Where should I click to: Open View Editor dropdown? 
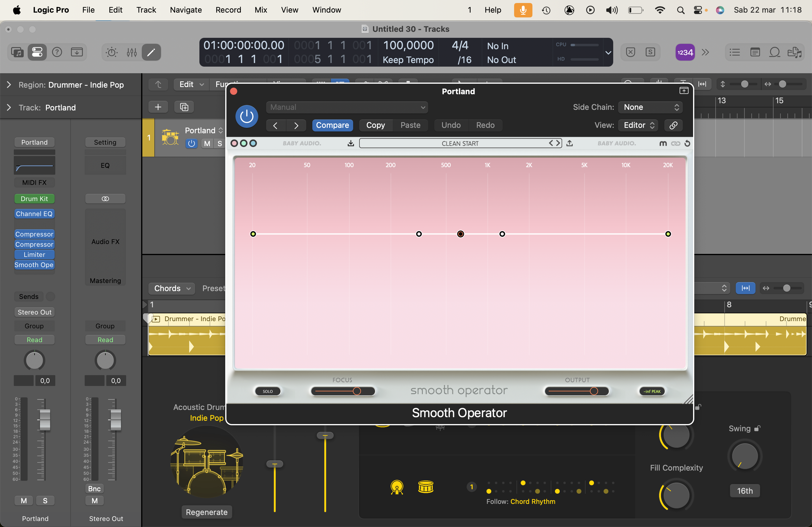click(x=638, y=125)
